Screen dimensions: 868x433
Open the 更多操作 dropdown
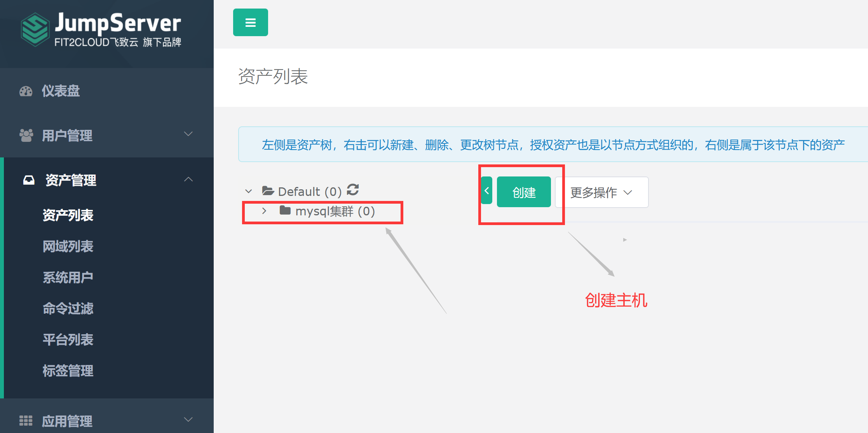click(602, 192)
